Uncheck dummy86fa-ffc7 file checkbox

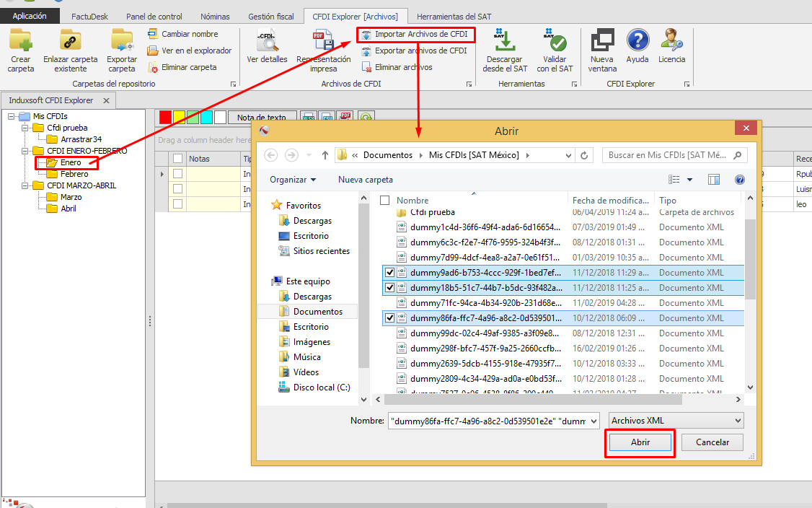click(x=389, y=317)
